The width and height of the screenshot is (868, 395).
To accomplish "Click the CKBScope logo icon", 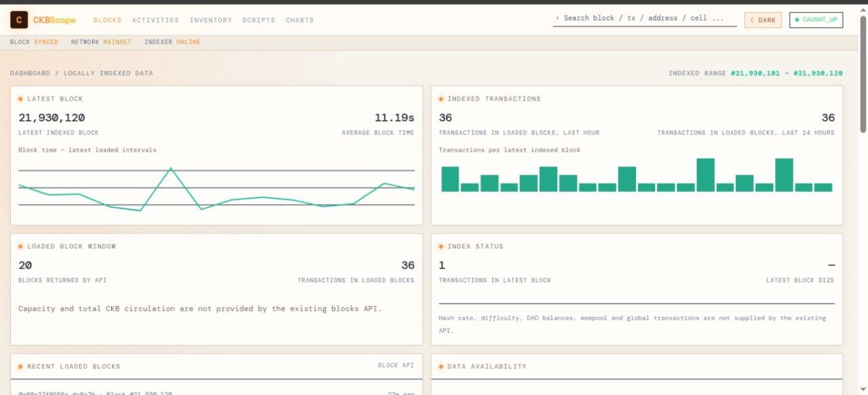I will coord(19,20).
